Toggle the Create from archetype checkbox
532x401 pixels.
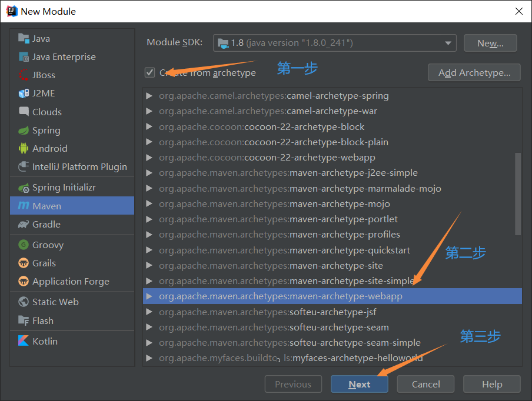coord(149,72)
